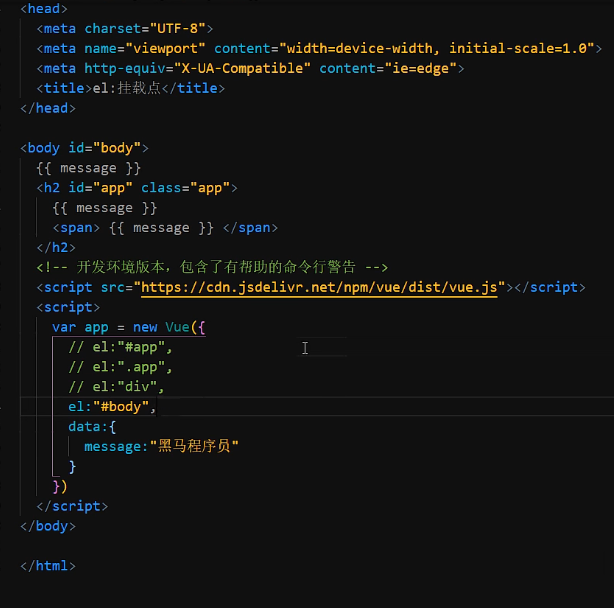Screen dimensions: 614x608
Task: Click the "width=device-width, initial-scale=1.0" content string
Action: point(437,49)
